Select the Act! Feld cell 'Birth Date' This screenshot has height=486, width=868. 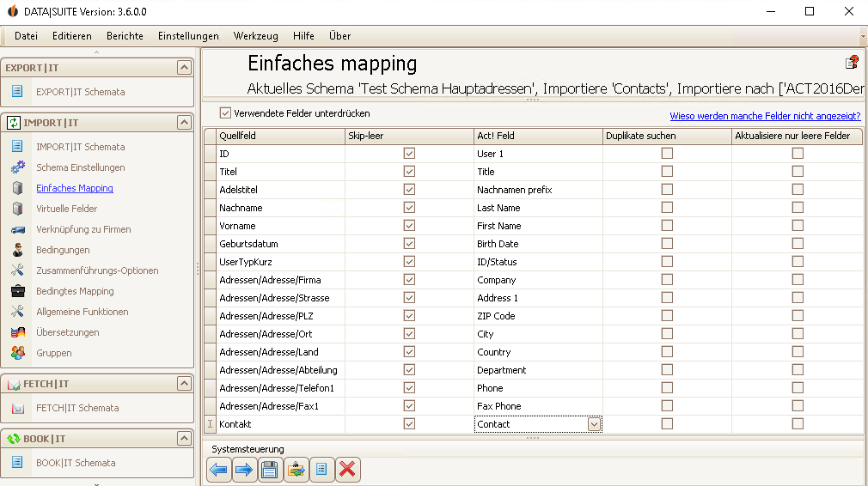[x=538, y=244]
